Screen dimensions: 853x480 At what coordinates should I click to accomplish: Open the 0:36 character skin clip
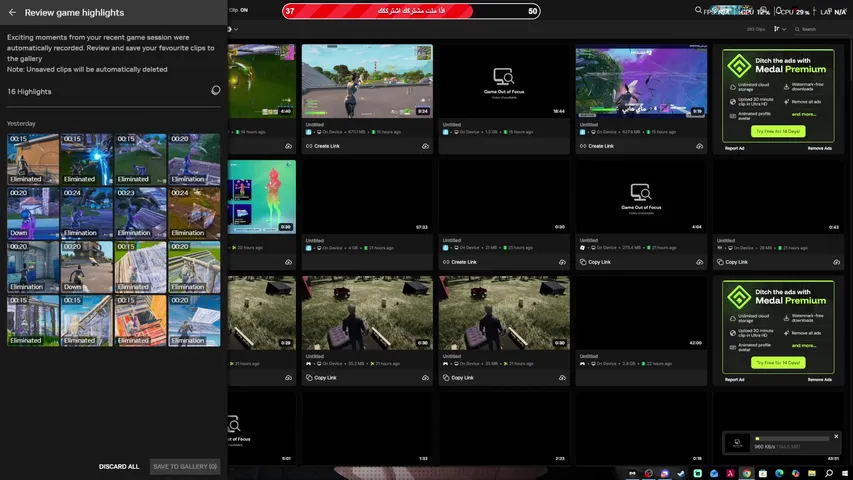tap(262, 196)
